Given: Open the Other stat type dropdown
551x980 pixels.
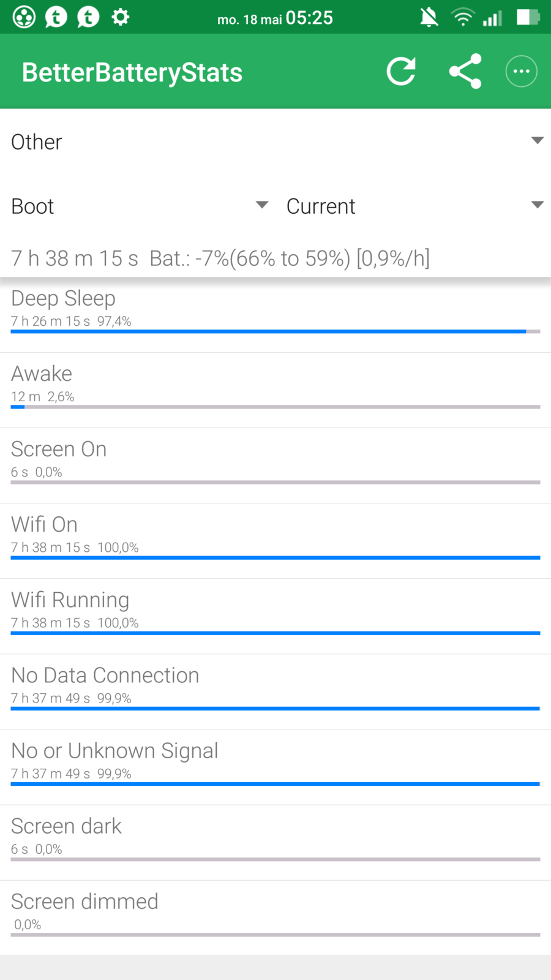Looking at the screenshot, I should (275, 141).
